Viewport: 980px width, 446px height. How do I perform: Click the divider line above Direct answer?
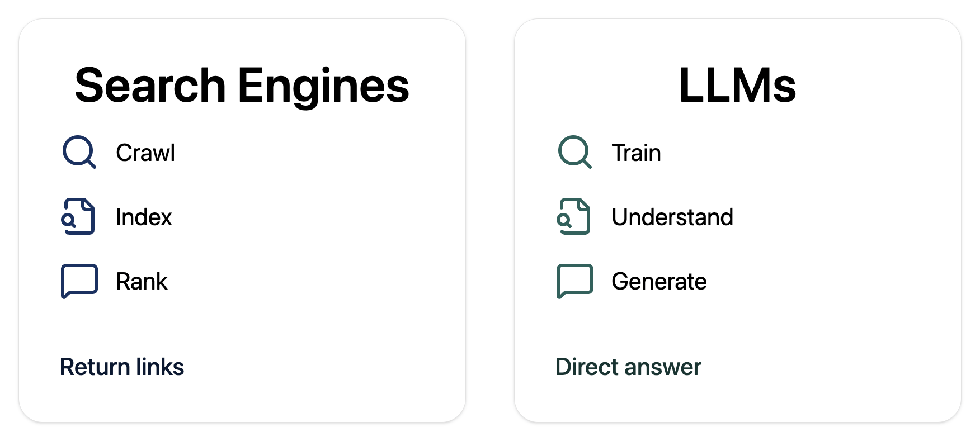click(x=737, y=325)
